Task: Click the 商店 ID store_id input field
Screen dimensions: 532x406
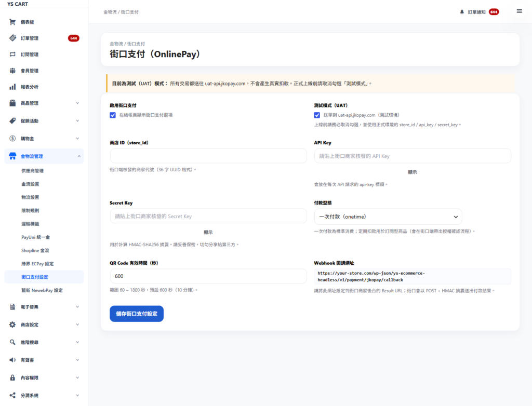Action: tap(208, 156)
